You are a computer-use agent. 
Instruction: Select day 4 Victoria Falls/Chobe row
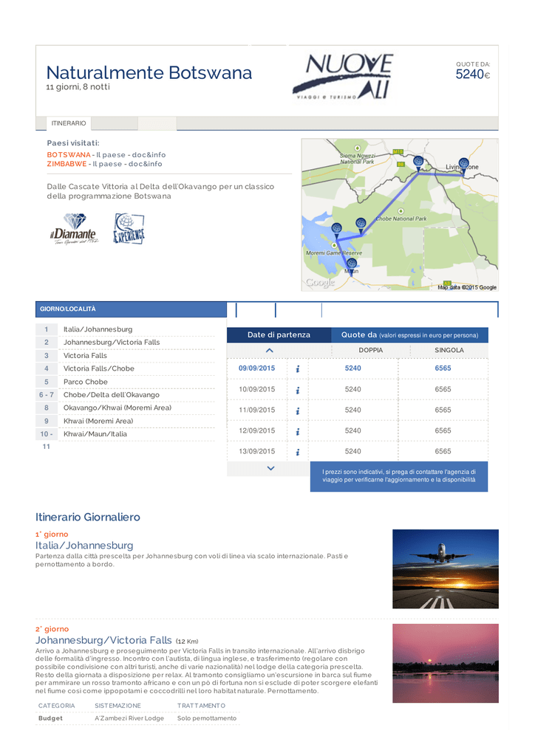click(126, 369)
